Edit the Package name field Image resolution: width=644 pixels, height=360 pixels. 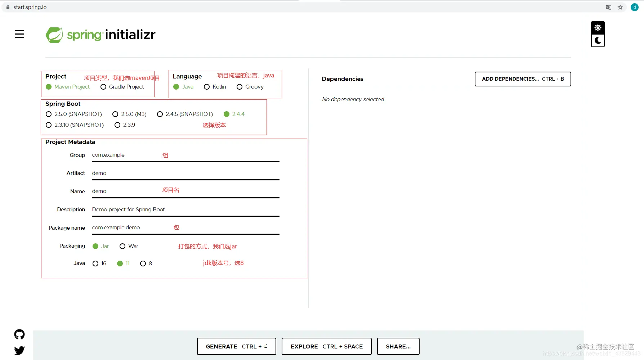tap(186, 228)
